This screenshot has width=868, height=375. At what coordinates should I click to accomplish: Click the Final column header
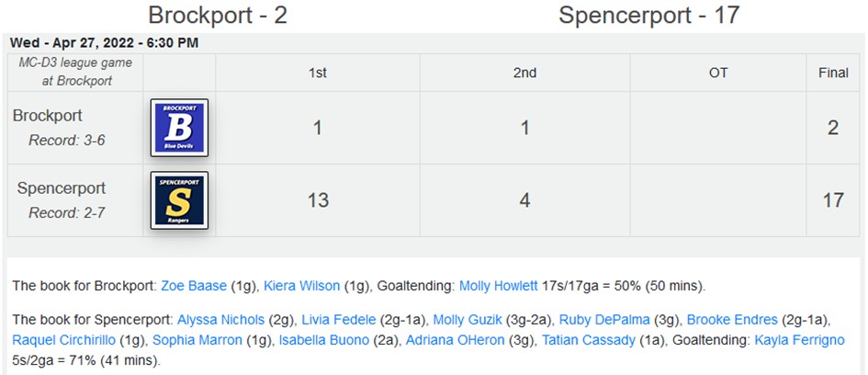tap(834, 73)
